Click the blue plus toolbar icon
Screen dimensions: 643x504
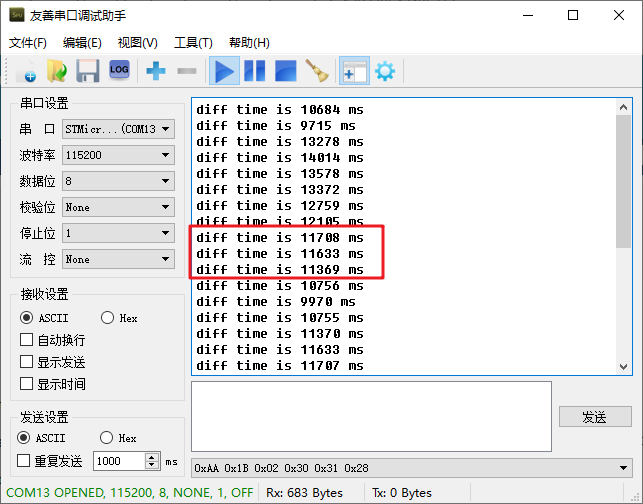tap(156, 71)
